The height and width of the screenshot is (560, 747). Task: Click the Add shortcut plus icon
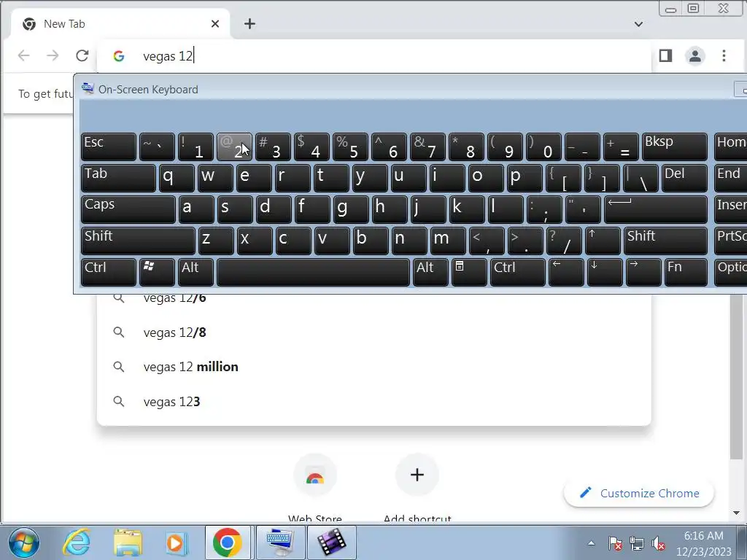(417, 475)
